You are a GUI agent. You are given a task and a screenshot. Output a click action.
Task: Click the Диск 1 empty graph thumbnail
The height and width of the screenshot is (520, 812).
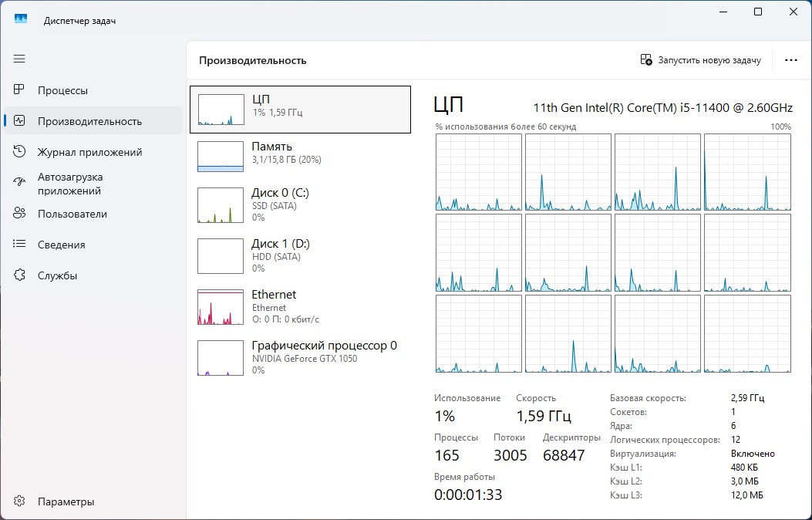(x=221, y=256)
